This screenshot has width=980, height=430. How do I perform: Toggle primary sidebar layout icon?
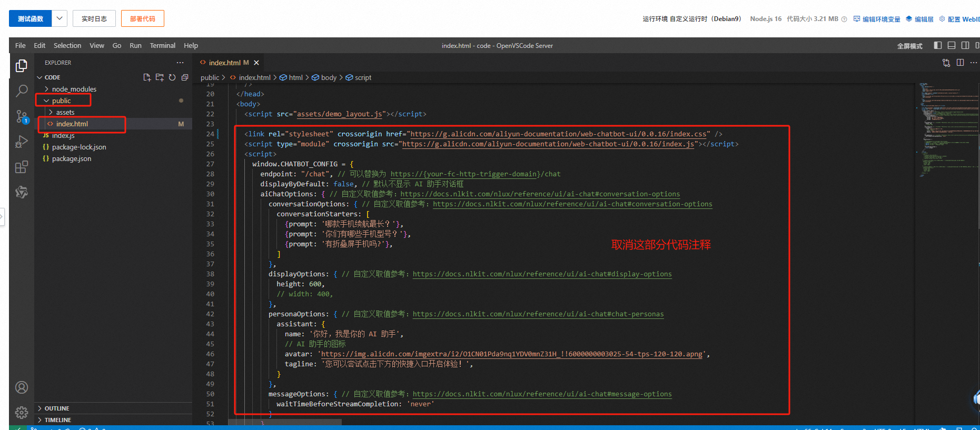coord(938,45)
